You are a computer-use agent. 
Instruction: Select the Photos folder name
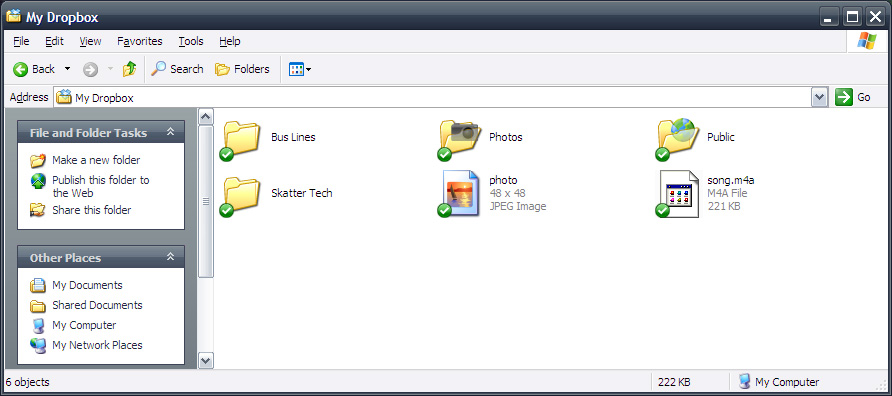(x=506, y=137)
